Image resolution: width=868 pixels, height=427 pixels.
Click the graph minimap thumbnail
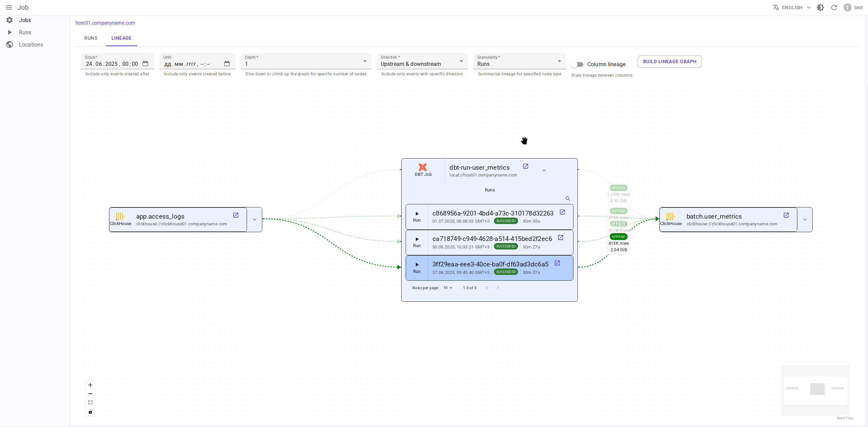click(815, 390)
